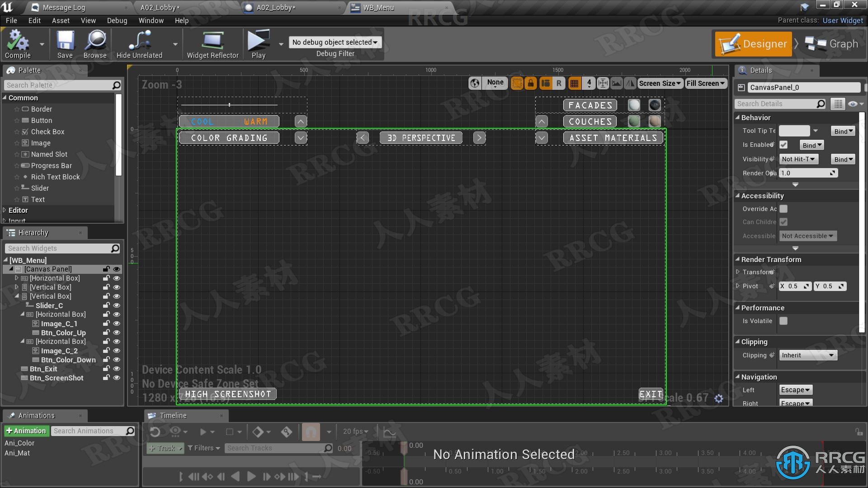
Task: Click the green Track add button
Action: pyautogui.click(x=165, y=448)
